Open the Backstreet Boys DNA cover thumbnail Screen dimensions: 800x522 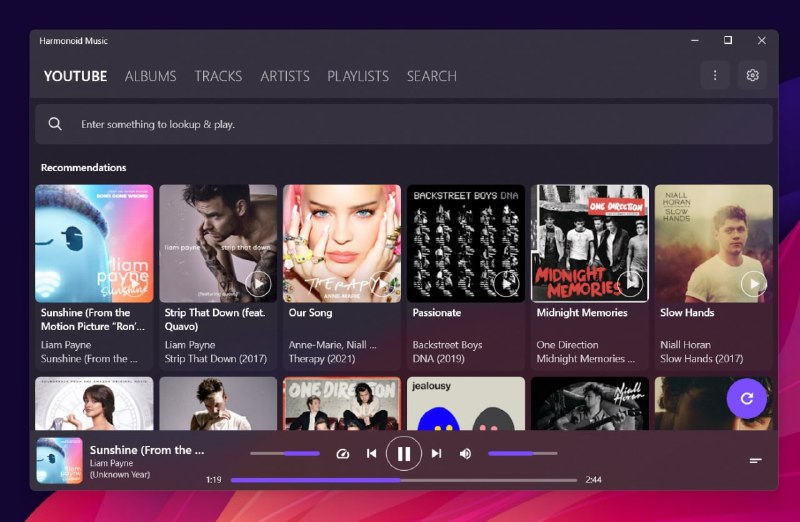466,243
